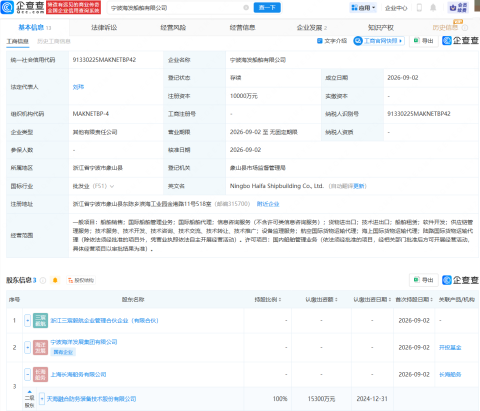Click the 国有企业 tag under row 2

(63, 352)
